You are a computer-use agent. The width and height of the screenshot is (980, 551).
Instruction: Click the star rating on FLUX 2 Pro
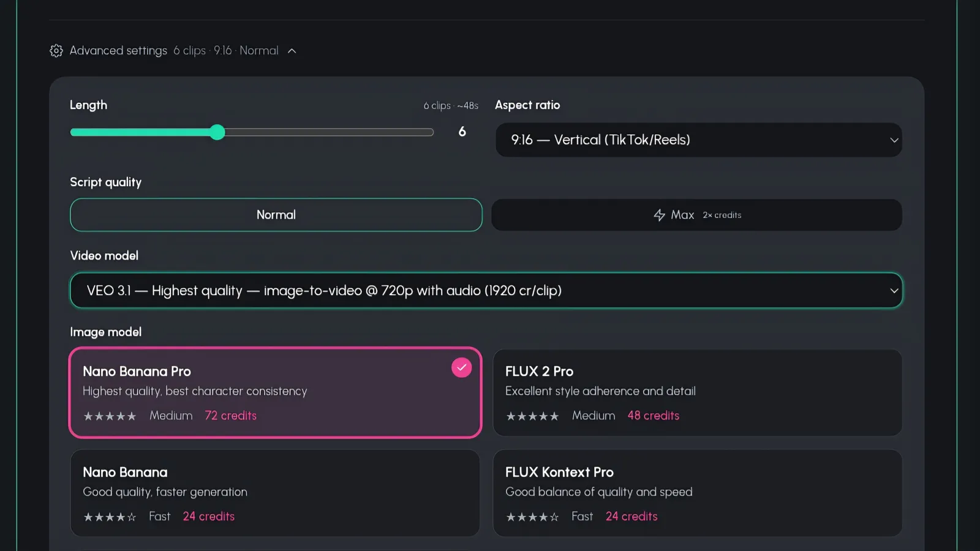click(532, 416)
